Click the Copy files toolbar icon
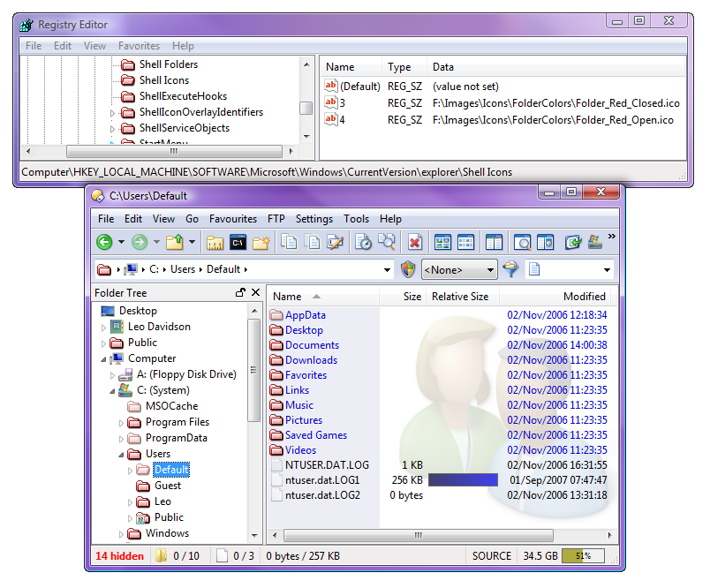Image resolution: width=710 pixels, height=588 pixels. click(289, 242)
